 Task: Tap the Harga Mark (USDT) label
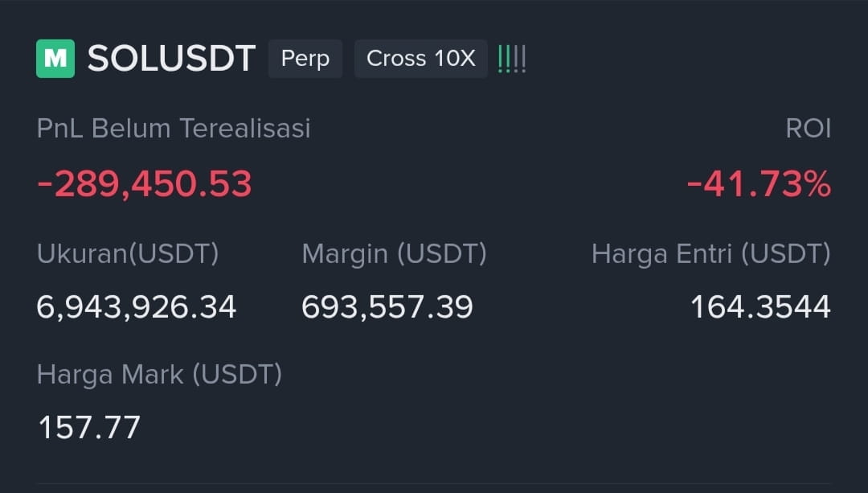click(x=159, y=375)
